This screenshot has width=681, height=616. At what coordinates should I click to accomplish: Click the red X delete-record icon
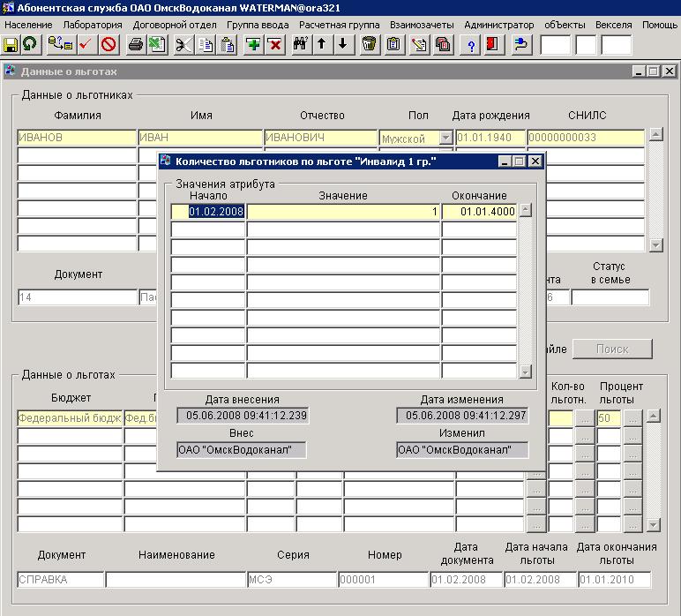tap(274, 44)
